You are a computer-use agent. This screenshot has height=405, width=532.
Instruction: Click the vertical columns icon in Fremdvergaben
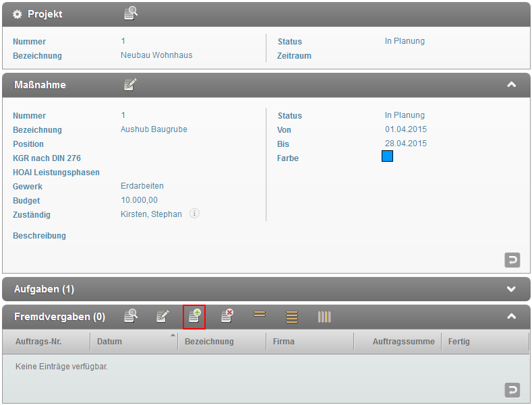point(324,316)
